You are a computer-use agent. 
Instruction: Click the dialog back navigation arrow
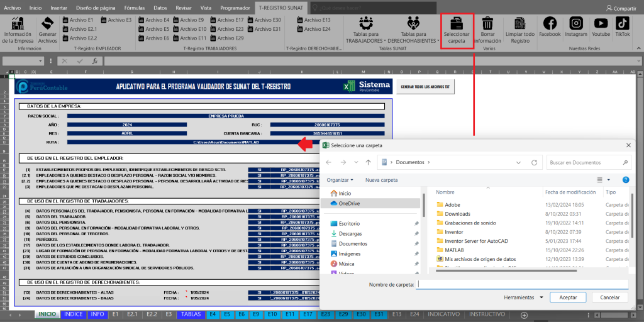click(328, 162)
